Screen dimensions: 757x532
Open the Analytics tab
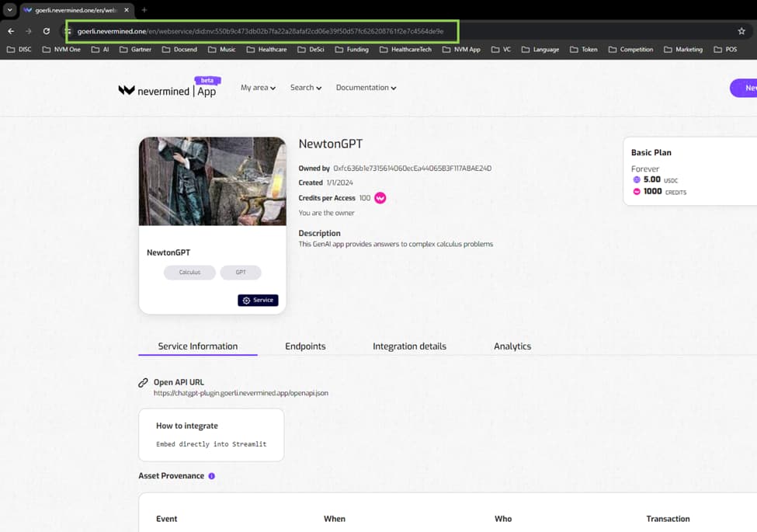point(512,346)
